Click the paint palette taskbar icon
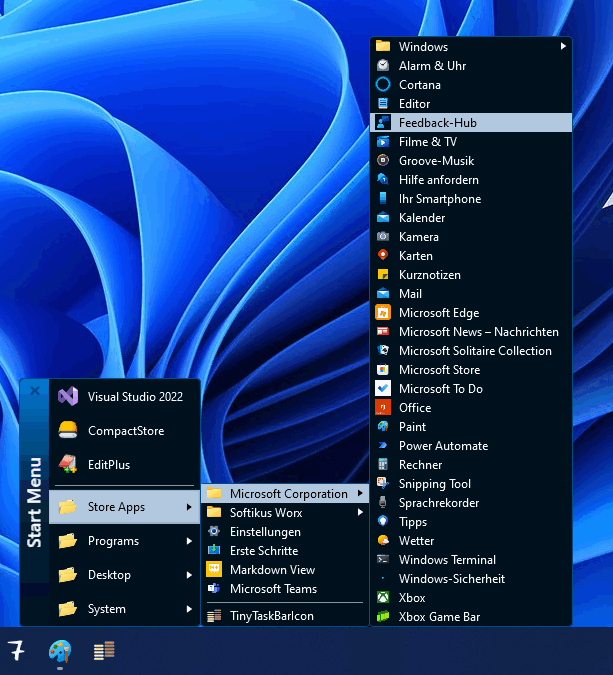613x675 pixels. [x=60, y=651]
